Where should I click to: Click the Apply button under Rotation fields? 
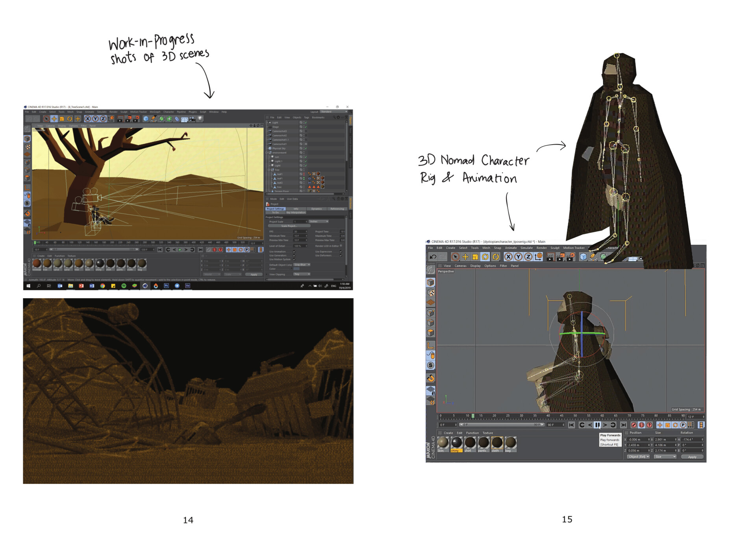[x=692, y=457]
